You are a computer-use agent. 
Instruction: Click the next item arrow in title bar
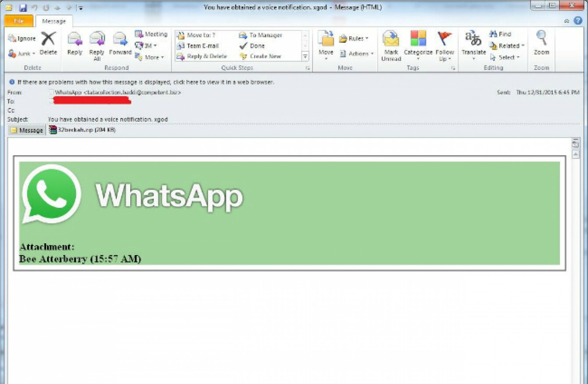(69, 7)
